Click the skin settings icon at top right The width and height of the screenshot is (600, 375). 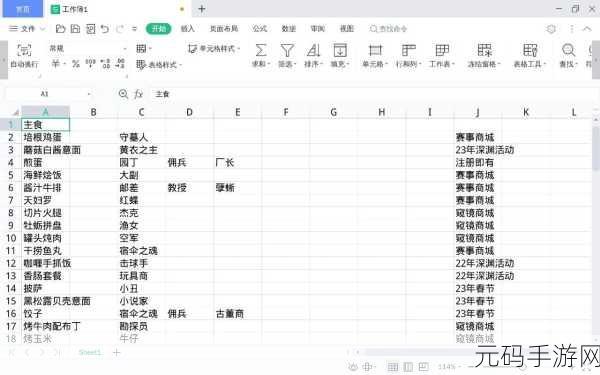[551, 29]
